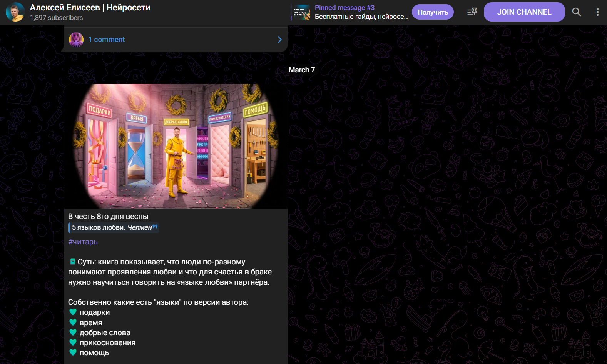The image size is (607, 364).
Task: Open the channel title Алексей Елисеев | Нейросети
Action: [90, 7]
